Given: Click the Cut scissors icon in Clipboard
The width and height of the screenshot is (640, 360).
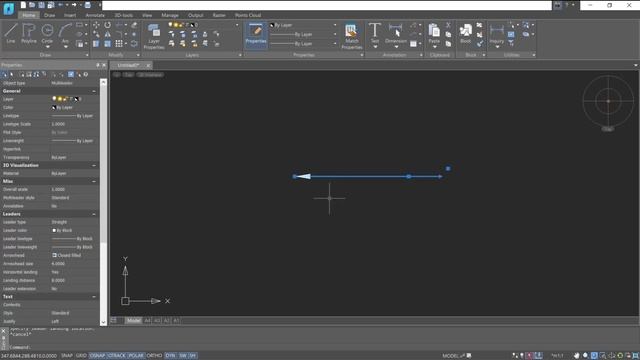Looking at the screenshot, I should (x=448, y=25).
